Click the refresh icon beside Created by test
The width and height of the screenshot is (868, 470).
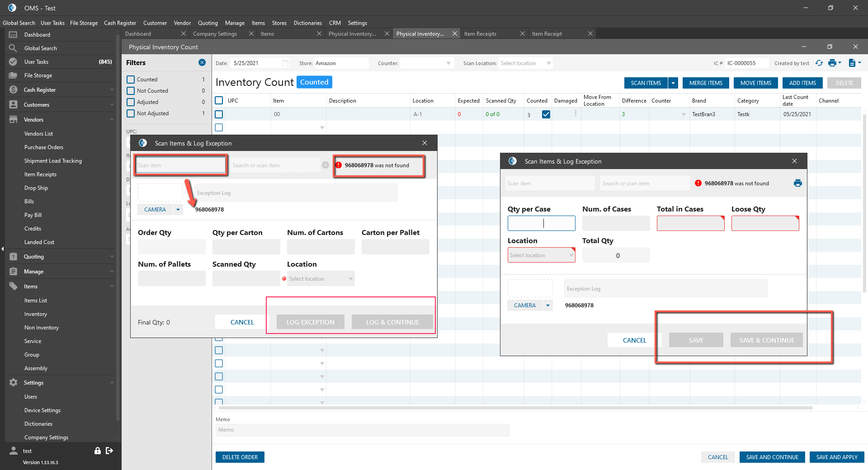pos(819,63)
